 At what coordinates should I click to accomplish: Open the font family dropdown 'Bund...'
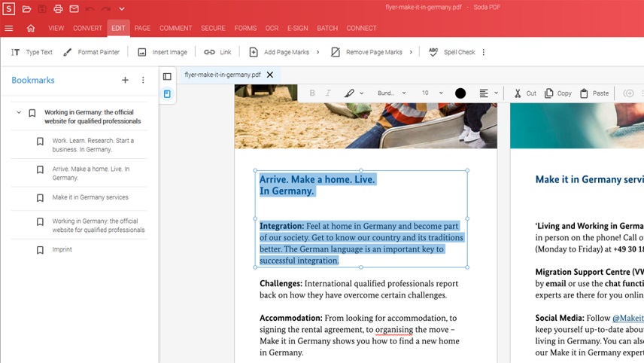click(x=392, y=93)
